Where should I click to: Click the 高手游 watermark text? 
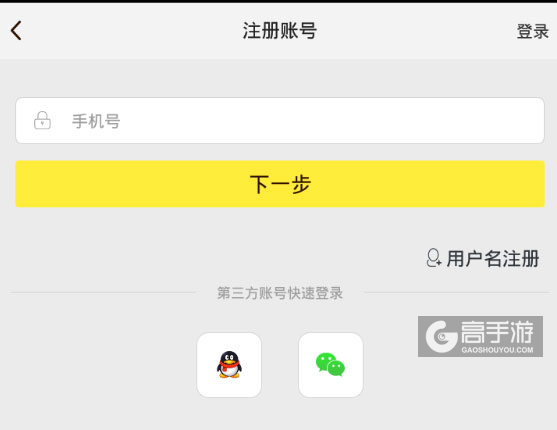(x=497, y=332)
